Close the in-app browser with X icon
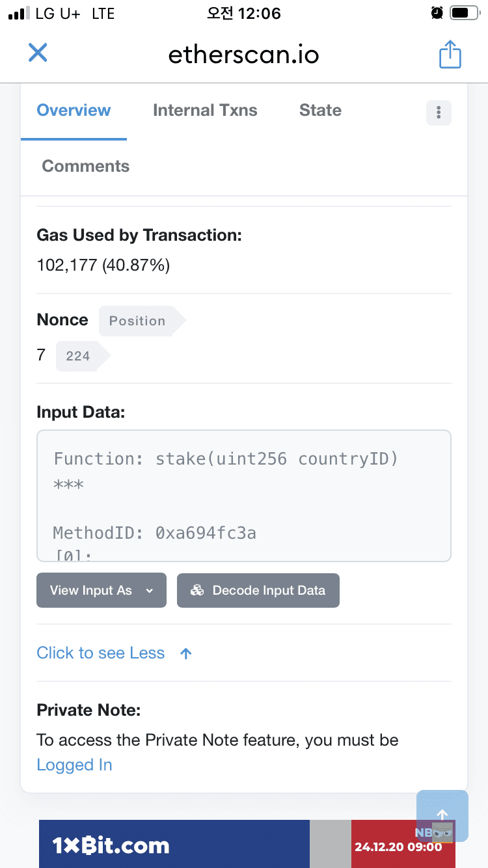This screenshot has height=868, width=488. pos(38,53)
